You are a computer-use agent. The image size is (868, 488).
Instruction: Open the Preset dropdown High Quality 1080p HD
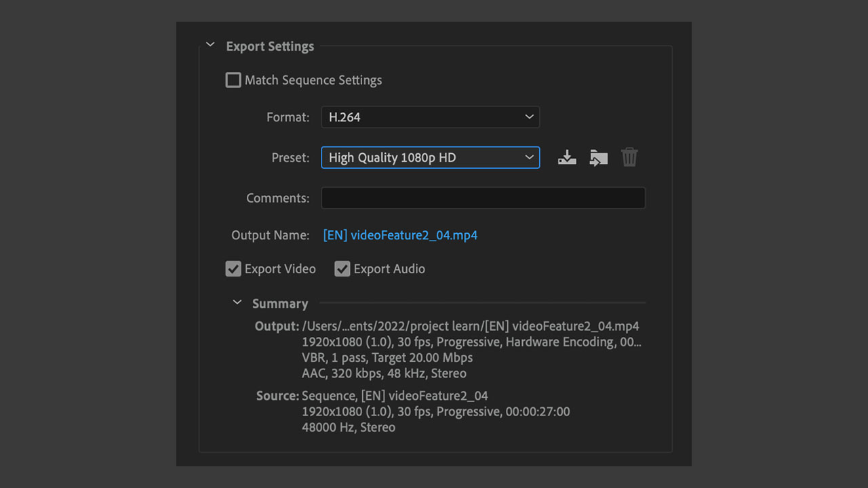[x=431, y=157]
